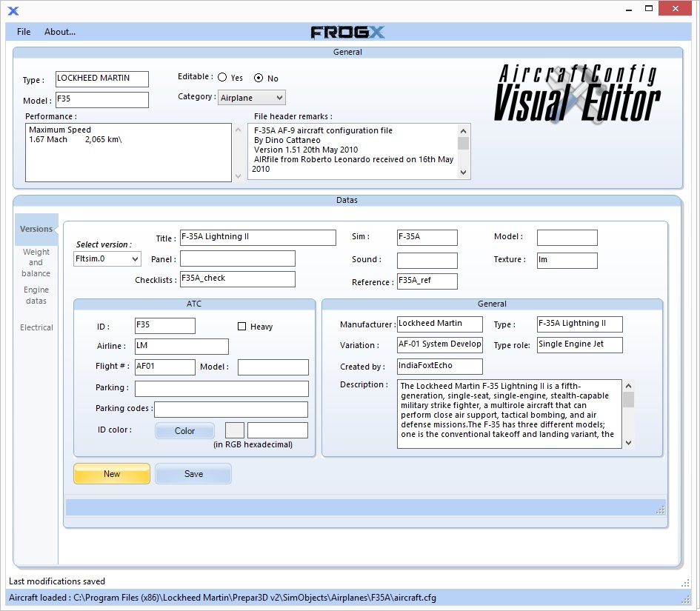Image resolution: width=700 pixels, height=611 pixels.
Task: Click the gray ID color swatch preview
Action: tap(235, 431)
